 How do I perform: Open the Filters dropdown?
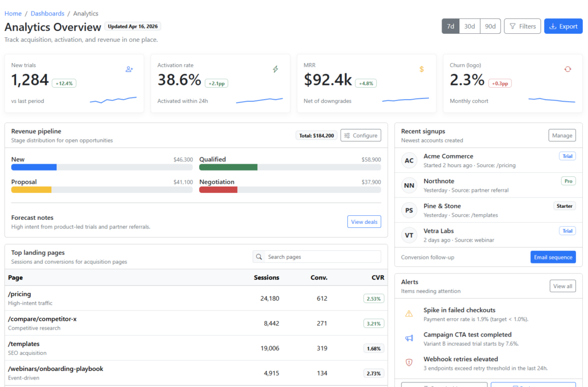tap(522, 26)
